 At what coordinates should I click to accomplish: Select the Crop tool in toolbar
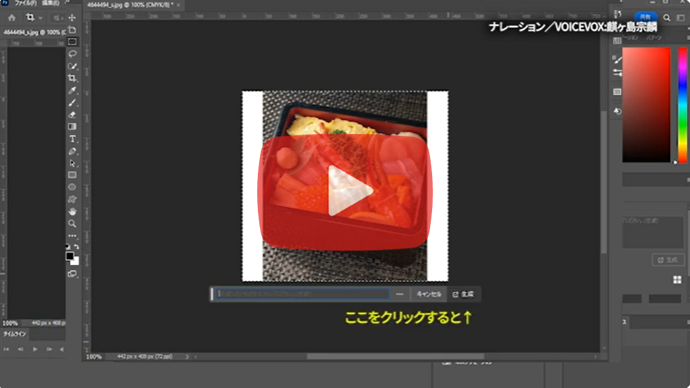72,78
